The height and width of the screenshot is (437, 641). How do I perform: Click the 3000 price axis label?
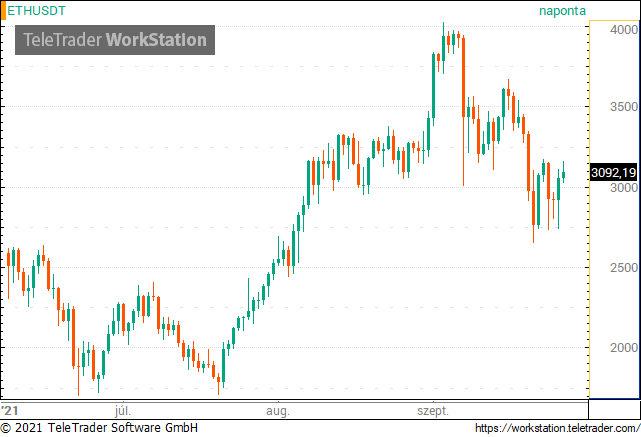click(x=624, y=188)
